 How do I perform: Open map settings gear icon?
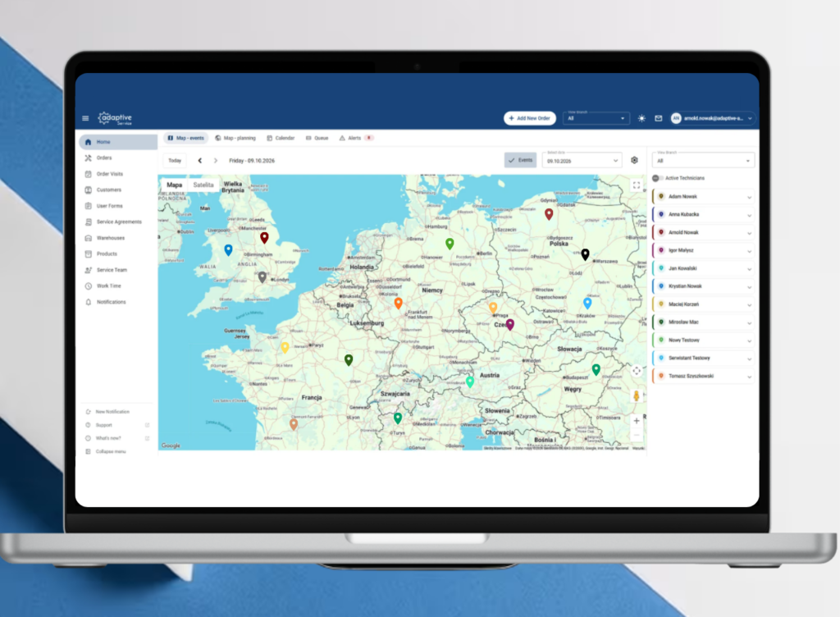pyautogui.click(x=634, y=160)
